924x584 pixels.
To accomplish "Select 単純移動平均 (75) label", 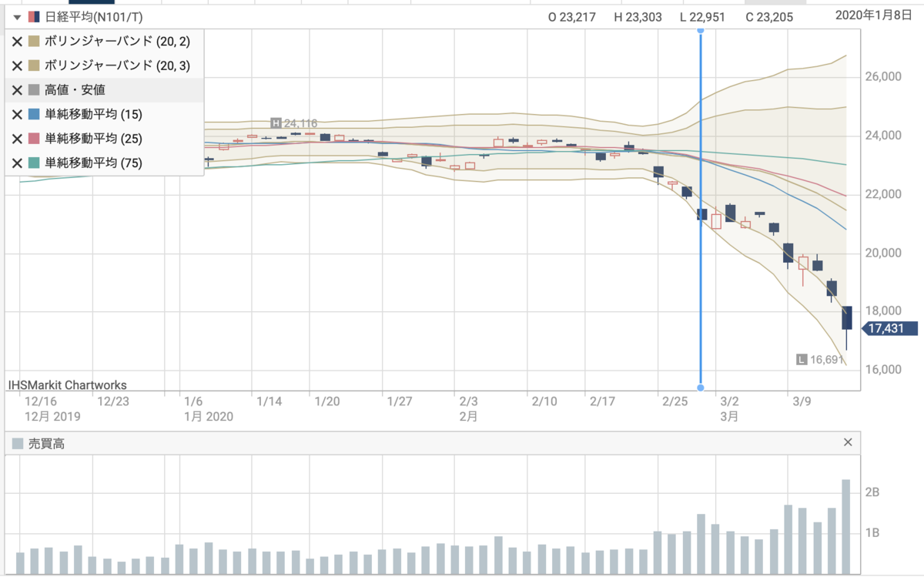I will 93,163.
